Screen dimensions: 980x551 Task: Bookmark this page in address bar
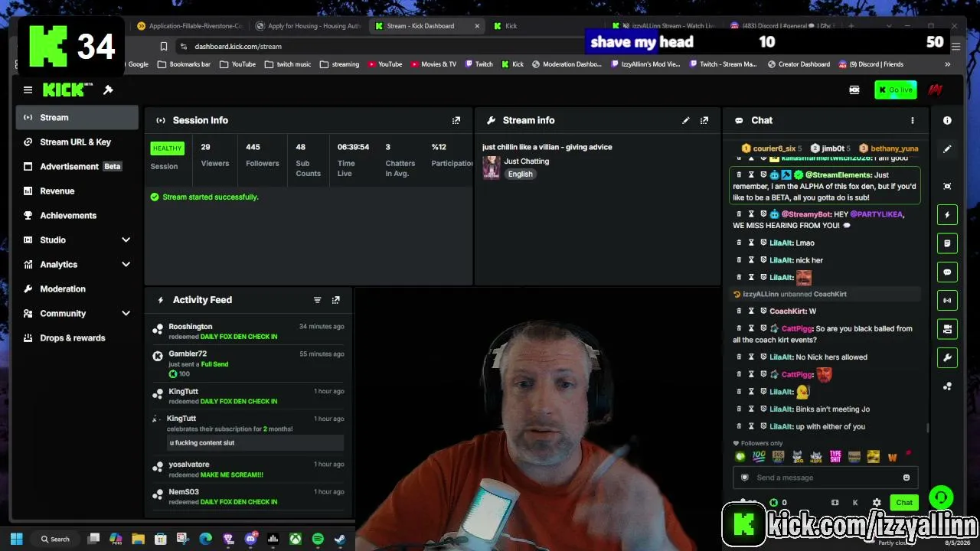[164, 47]
